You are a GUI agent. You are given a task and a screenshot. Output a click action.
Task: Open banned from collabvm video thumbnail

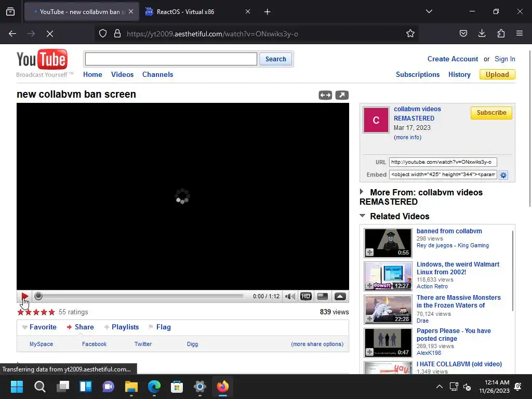[x=388, y=243]
